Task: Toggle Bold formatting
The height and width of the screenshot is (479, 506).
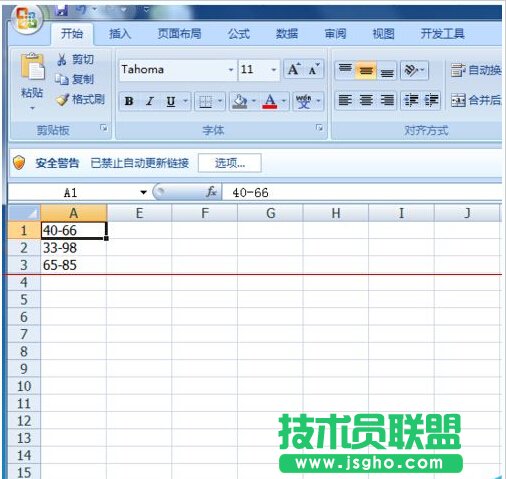Action: tap(129, 101)
